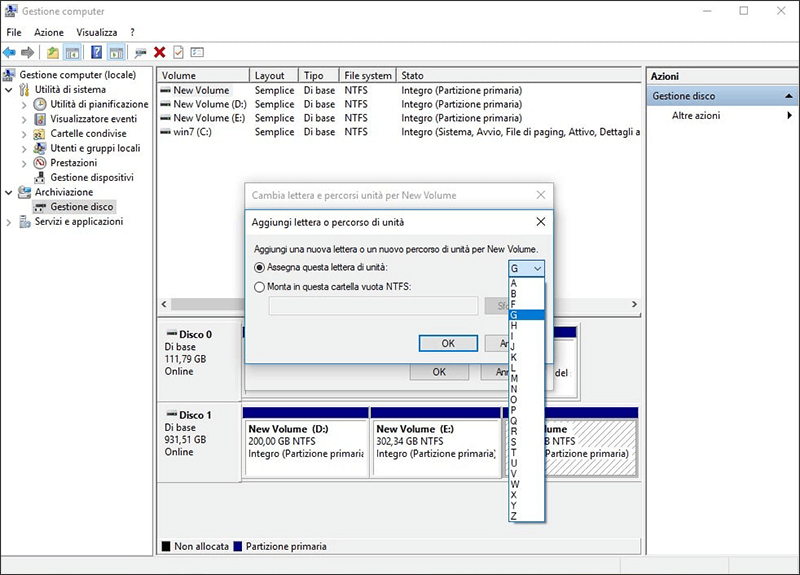Click Altre azioni in the Azioni panel
Image resolution: width=800 pixels, height=575 pixels.
(696, 116)
